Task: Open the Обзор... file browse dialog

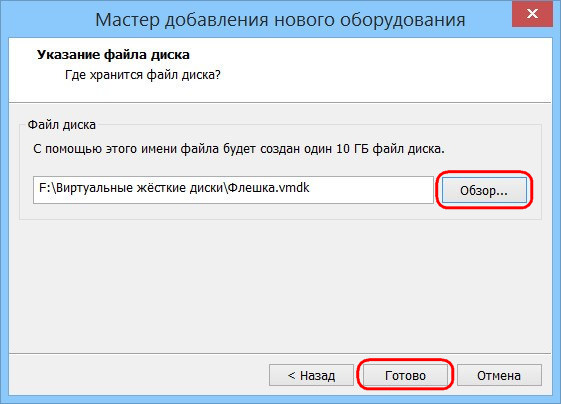Action: tap(484, 190)
